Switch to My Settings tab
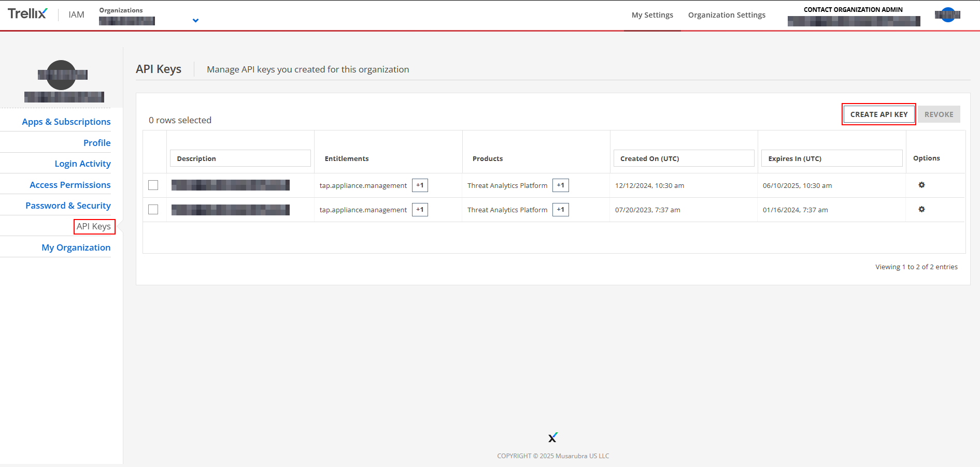The width and height of the screenshot is (980, 467). point(652,15)
